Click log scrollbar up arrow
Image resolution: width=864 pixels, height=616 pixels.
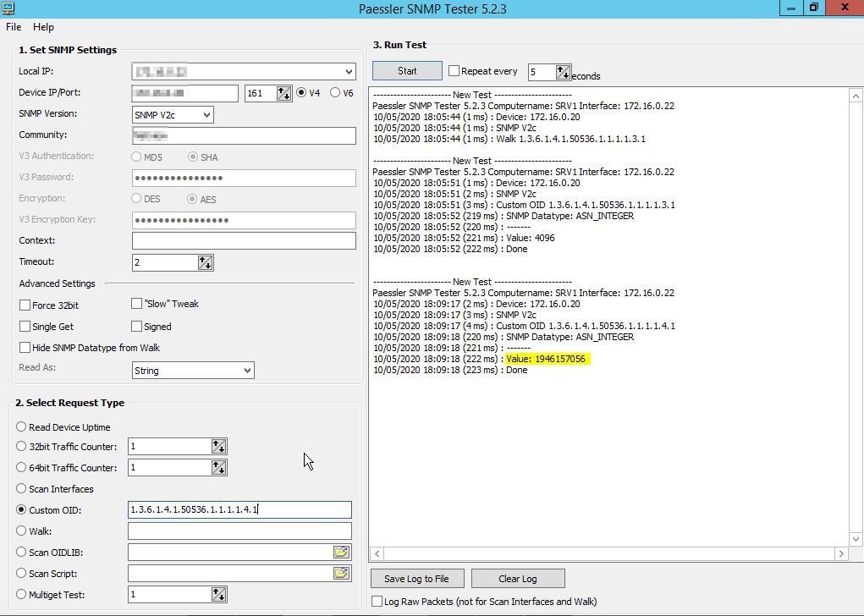click(856, 96)
